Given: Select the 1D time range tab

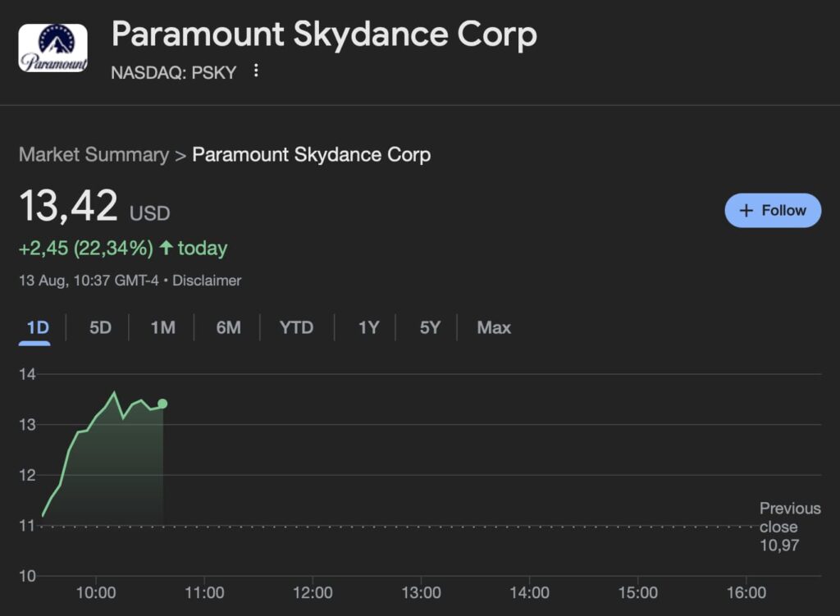Looking at the screenshot, I should 38,328.
